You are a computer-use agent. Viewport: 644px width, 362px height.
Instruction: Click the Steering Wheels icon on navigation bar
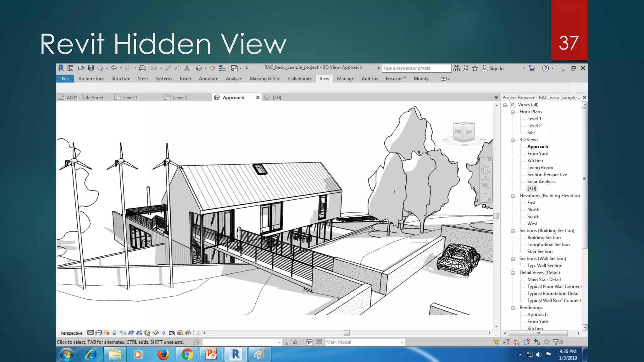(486, 169)
